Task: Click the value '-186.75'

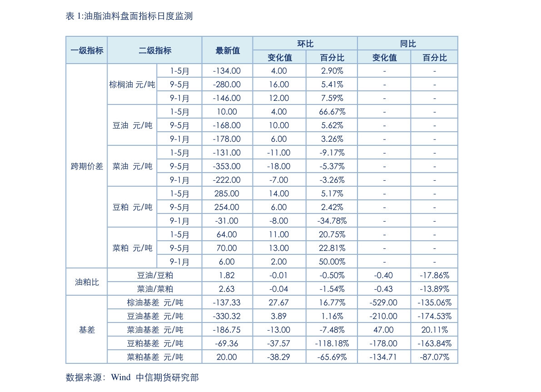Action: (x=227, y=330)
